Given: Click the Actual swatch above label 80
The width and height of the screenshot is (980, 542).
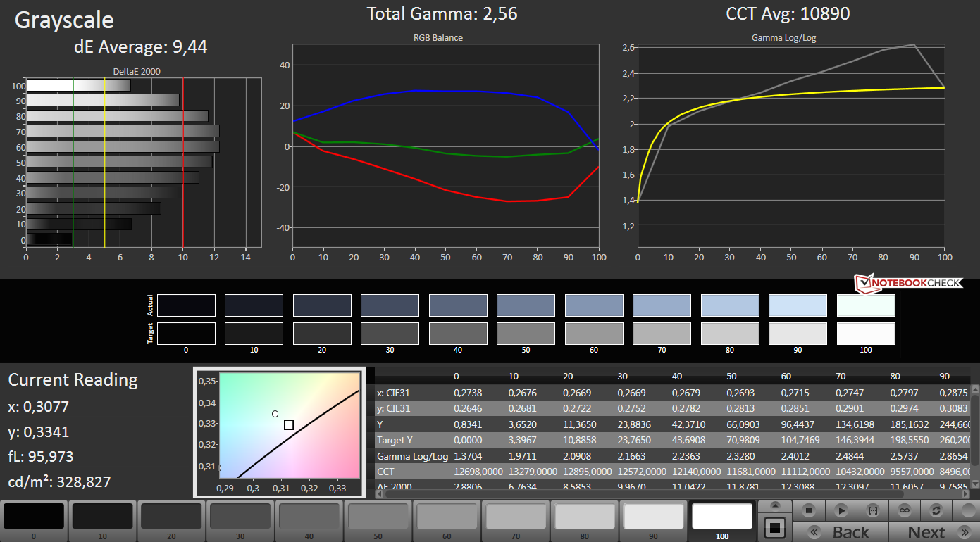Looking at the screenshot, I should [730, 305].
